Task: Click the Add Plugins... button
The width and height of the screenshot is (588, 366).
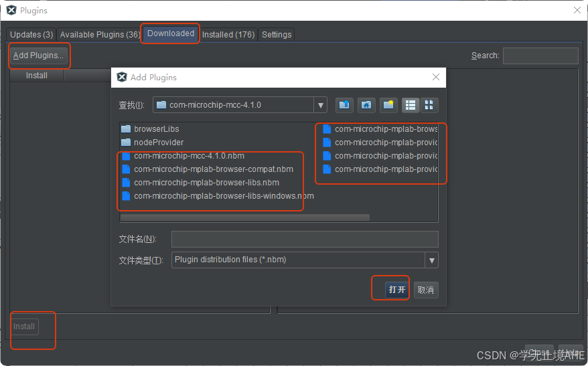Action: click(x=38, y=56)
